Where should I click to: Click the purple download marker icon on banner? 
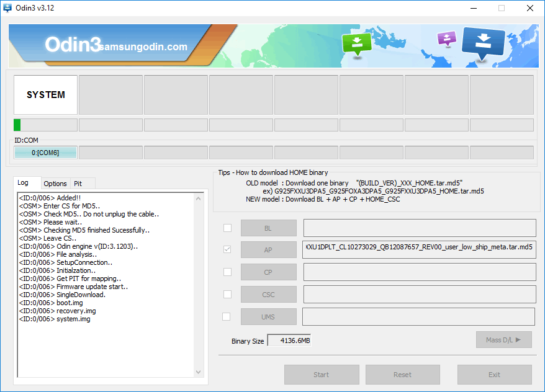447,38
